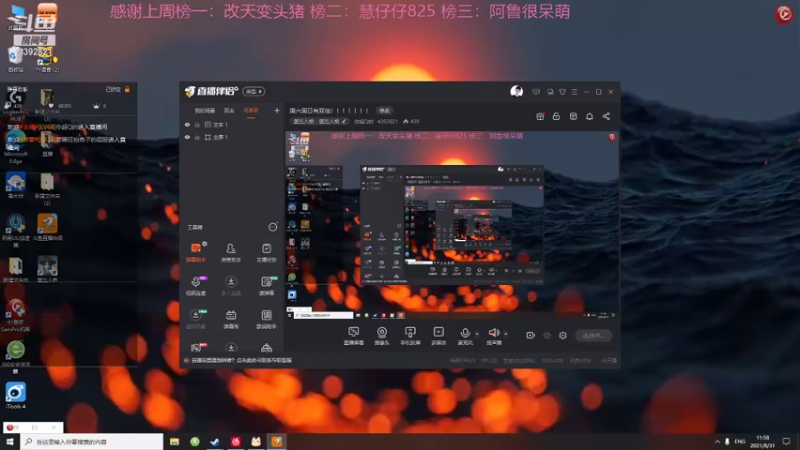Open the Steam icon on the taskbar
This screenshot has width=800, height=450.
point(215,441)
